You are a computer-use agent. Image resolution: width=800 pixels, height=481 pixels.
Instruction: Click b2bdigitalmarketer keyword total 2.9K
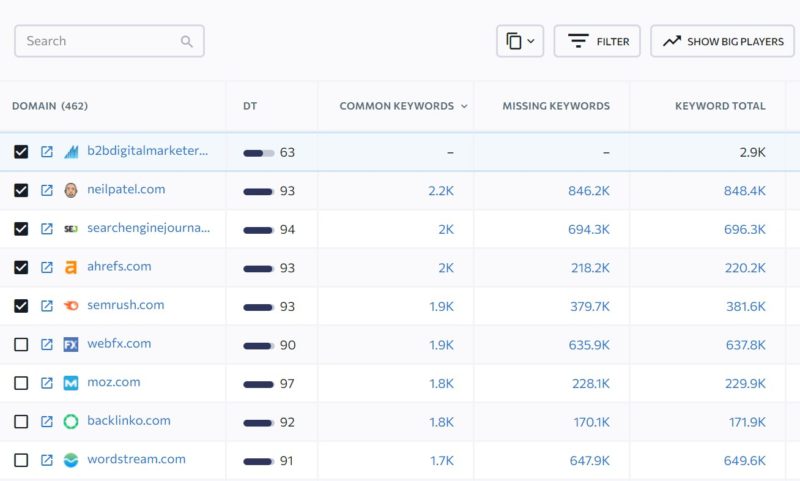753,153
